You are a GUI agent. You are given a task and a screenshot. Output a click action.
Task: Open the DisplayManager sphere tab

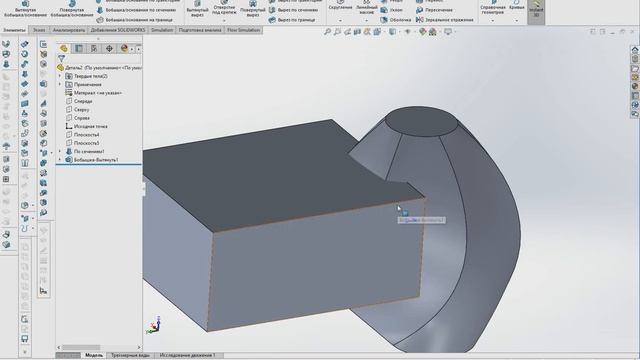pos(124,49)
